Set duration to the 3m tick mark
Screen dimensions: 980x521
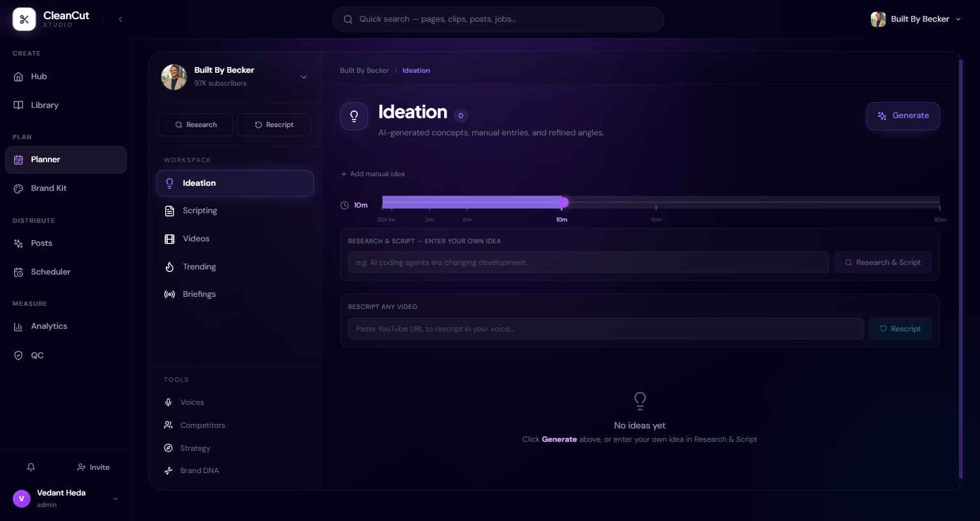pyautogui.click(x=429, y=208)
